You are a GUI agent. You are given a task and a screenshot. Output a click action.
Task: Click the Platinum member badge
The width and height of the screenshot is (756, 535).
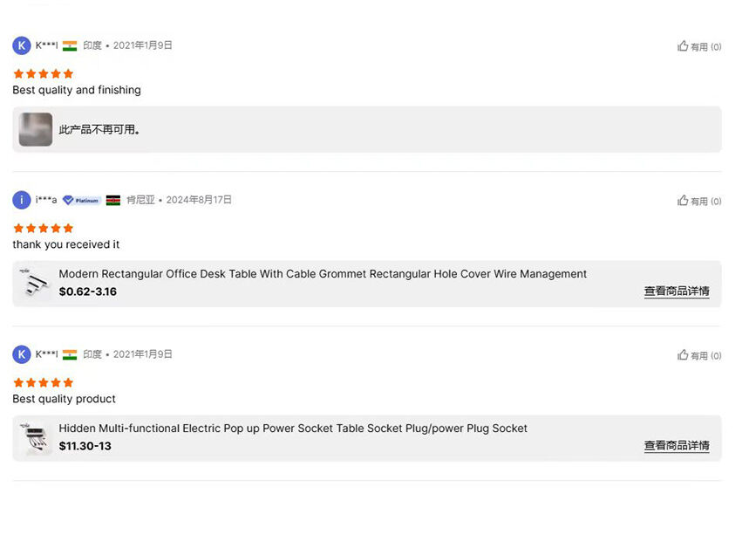[82, 200]
